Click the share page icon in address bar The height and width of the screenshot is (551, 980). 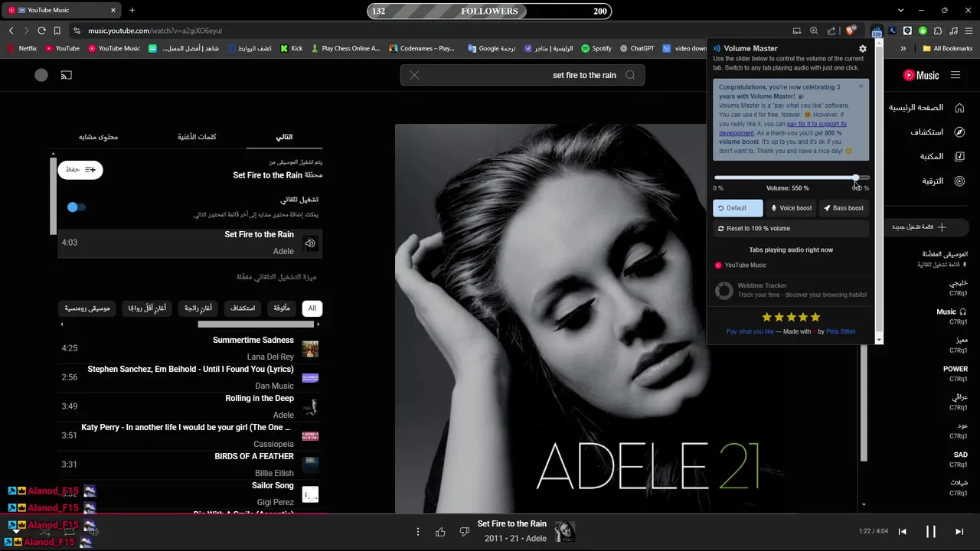[x=831, y=31]
